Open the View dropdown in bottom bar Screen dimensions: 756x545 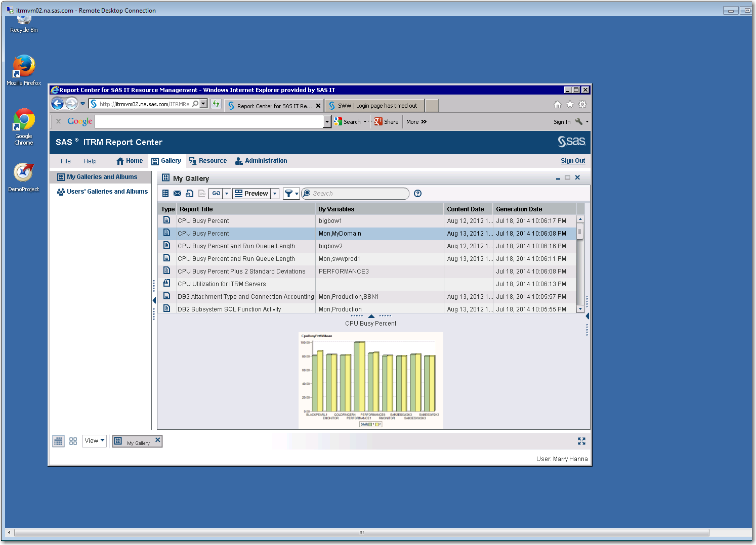click(x=95, y=441)
